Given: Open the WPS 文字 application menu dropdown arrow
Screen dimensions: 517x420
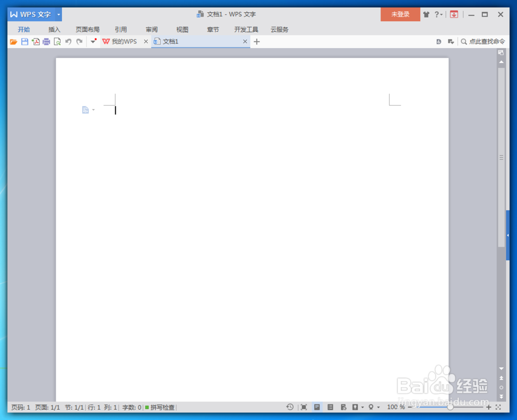Looking at the screenshot, I should pos(58,14).
